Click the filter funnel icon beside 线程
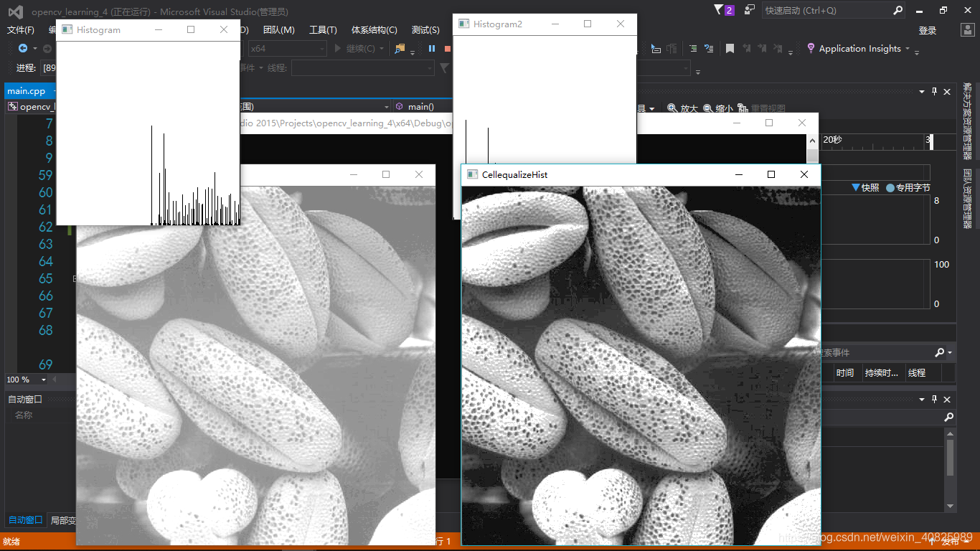This screenshot has width=980, height=551. click(444, 68)
